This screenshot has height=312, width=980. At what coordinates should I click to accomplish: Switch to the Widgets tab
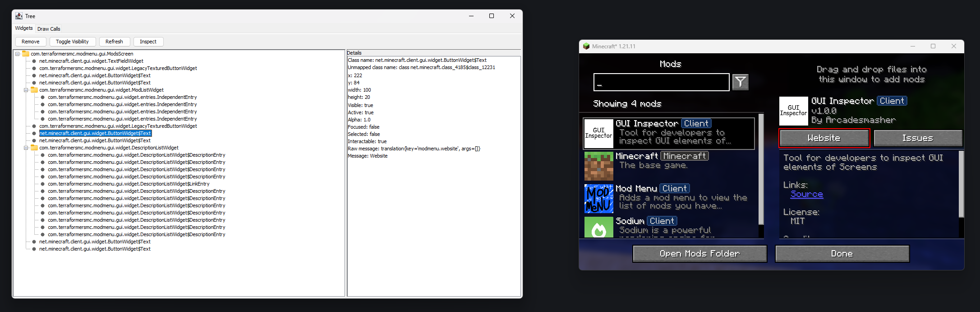click(24, 28)
